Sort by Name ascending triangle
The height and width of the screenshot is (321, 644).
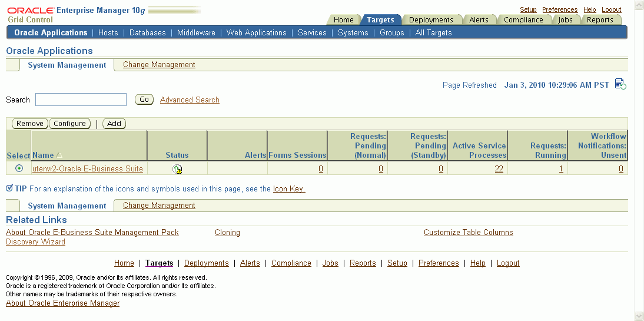pos(59,155)
